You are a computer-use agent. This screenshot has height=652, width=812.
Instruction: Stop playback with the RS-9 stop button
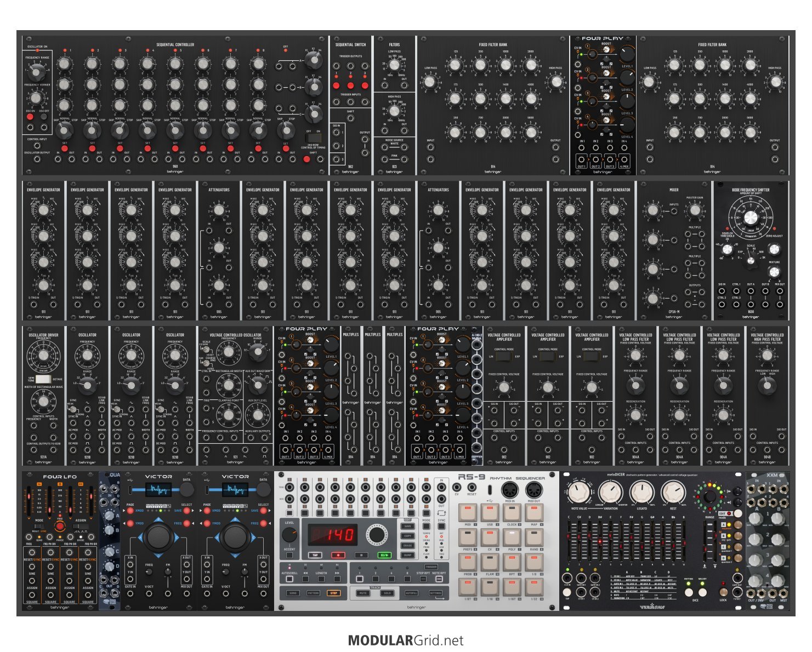[361, 555]
